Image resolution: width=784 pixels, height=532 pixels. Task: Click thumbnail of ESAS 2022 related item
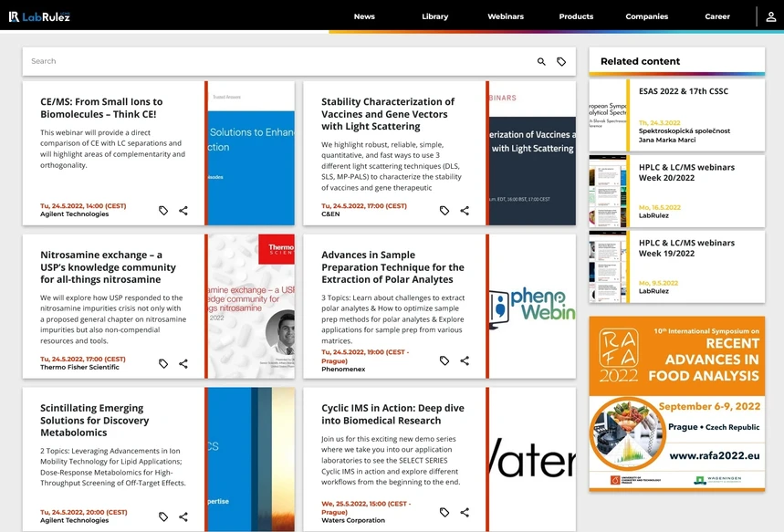[608, 115]
